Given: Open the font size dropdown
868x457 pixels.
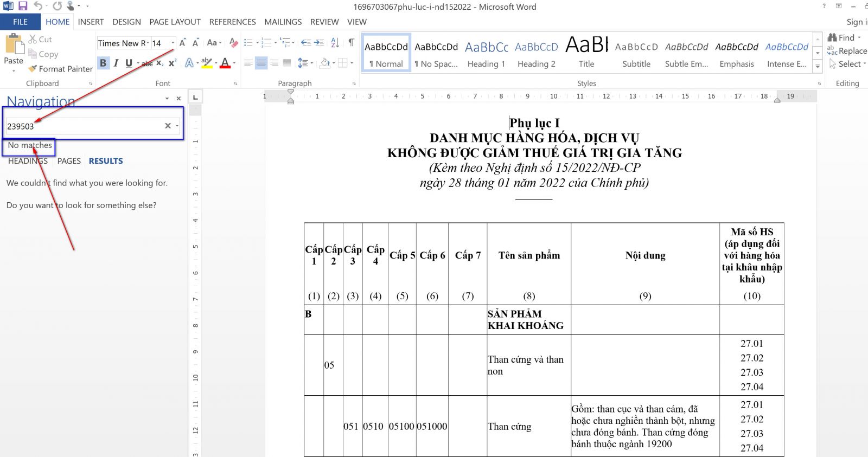Looking at the screenshot, I should [173, 43].
